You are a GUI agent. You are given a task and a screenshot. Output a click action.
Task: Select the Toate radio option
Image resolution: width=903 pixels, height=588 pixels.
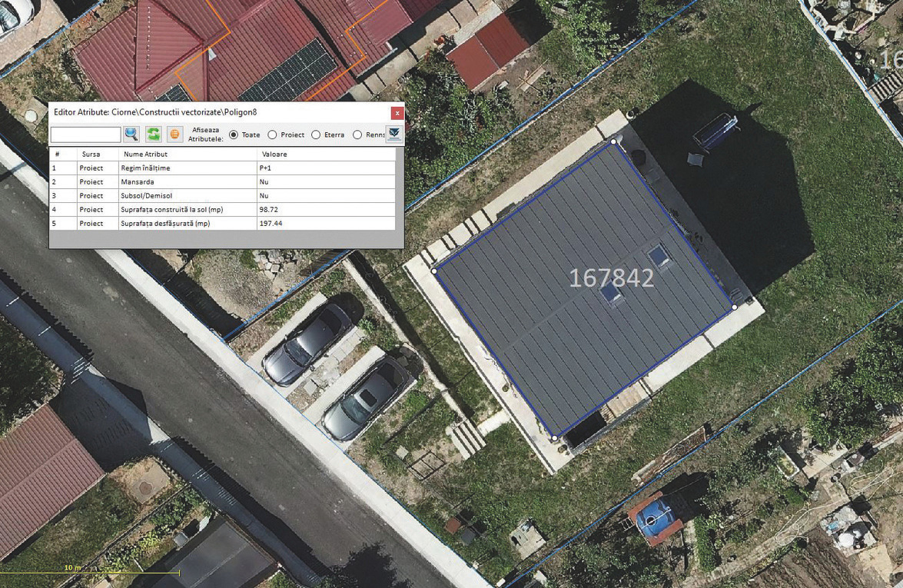pos(234,135)
